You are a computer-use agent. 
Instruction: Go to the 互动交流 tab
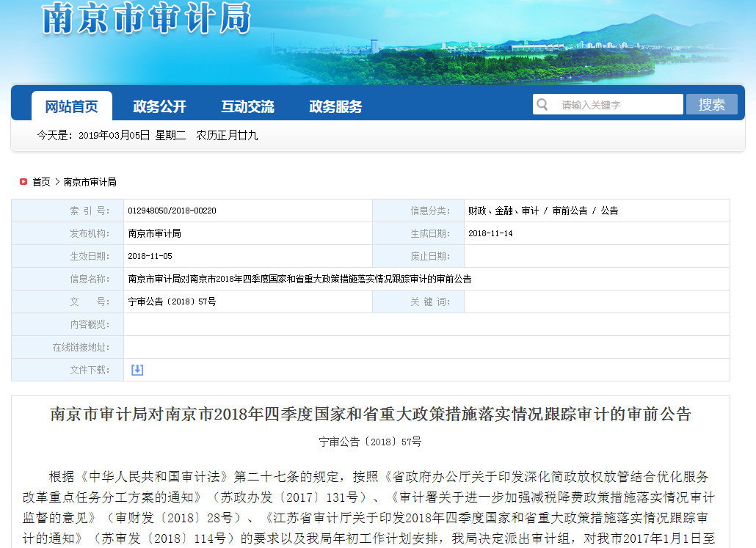coord(247,106)
